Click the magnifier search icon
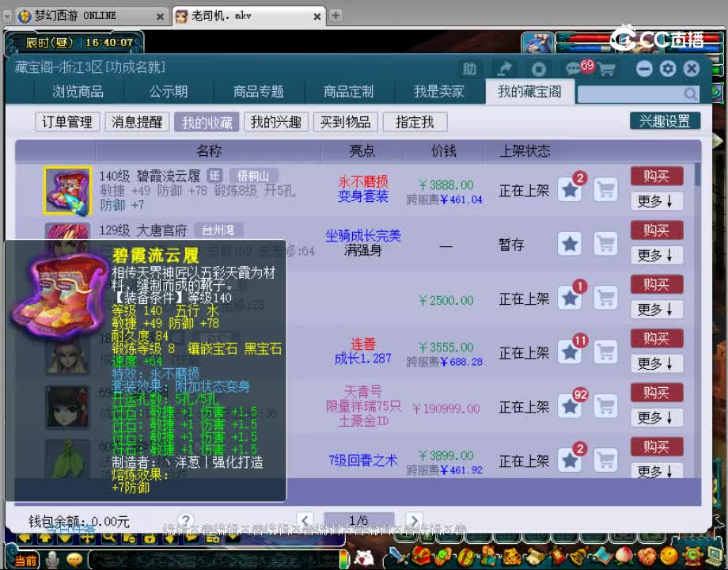Screen dimensions: 728x570 click(690, 94)
